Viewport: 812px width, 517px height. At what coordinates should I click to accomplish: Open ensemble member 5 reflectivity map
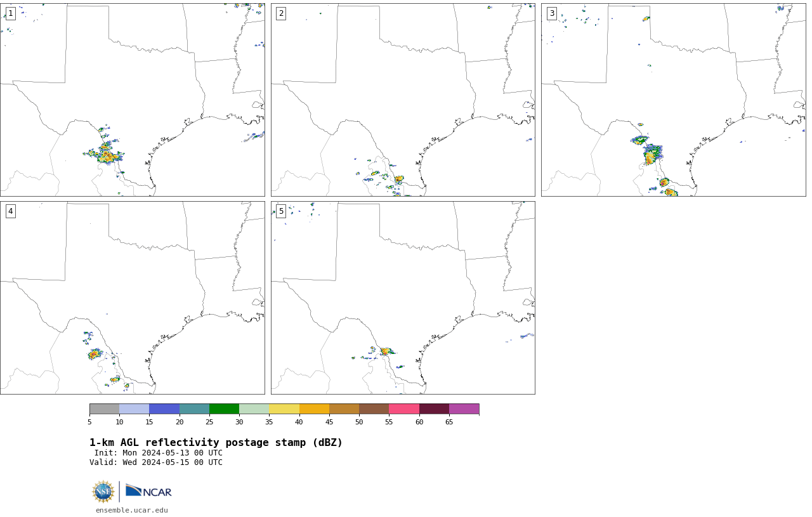[403, 298]
